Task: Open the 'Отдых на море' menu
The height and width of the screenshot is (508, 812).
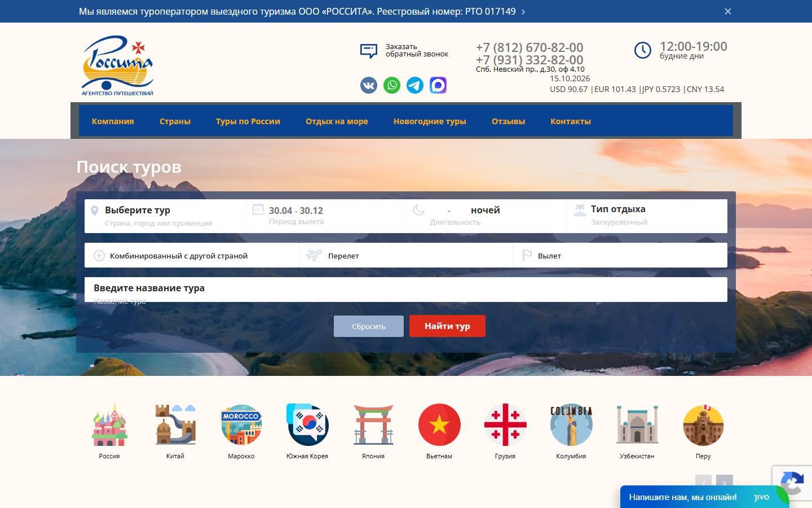Action: [337, 121]
